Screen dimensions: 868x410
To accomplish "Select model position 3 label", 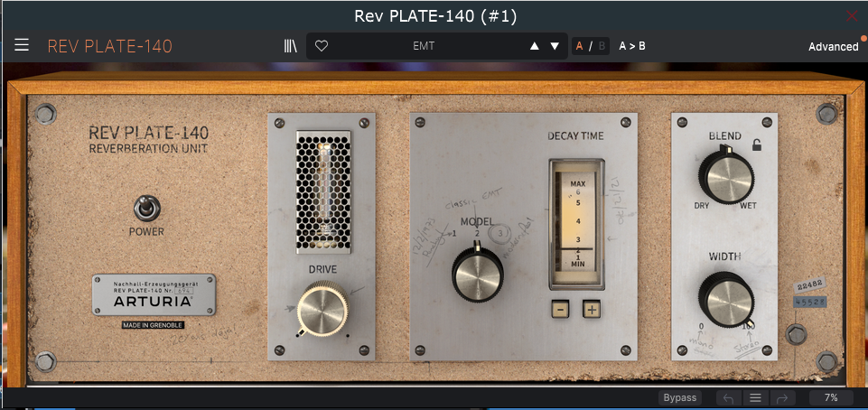I will 500,234.
